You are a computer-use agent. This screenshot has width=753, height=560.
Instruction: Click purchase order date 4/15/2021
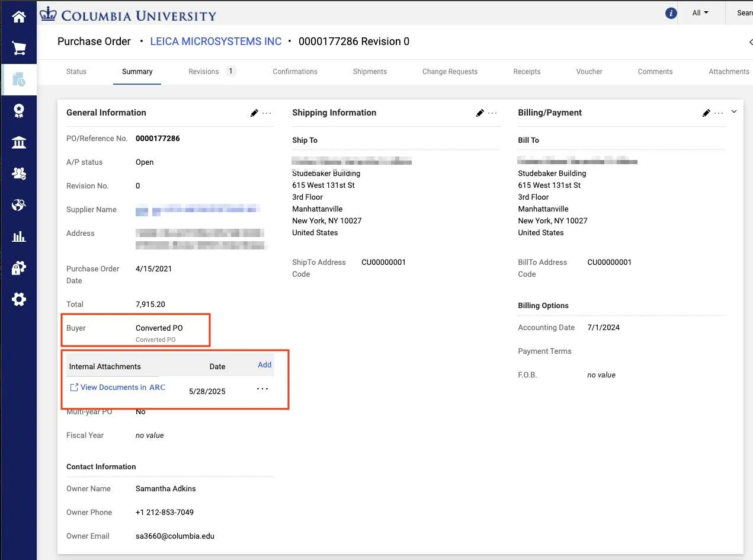click(x=154, y=269)
